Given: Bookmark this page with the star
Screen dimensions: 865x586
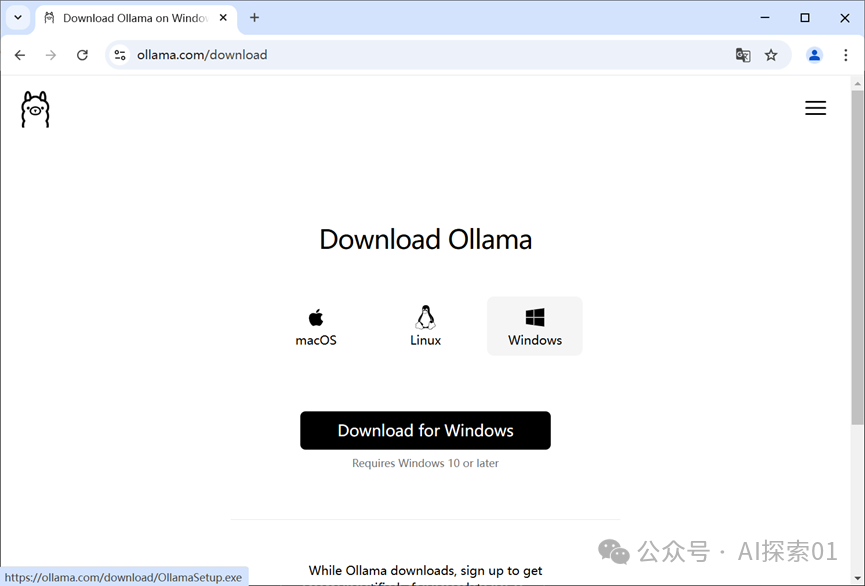Looking at the screenshot, I should [x=771, y=55].
